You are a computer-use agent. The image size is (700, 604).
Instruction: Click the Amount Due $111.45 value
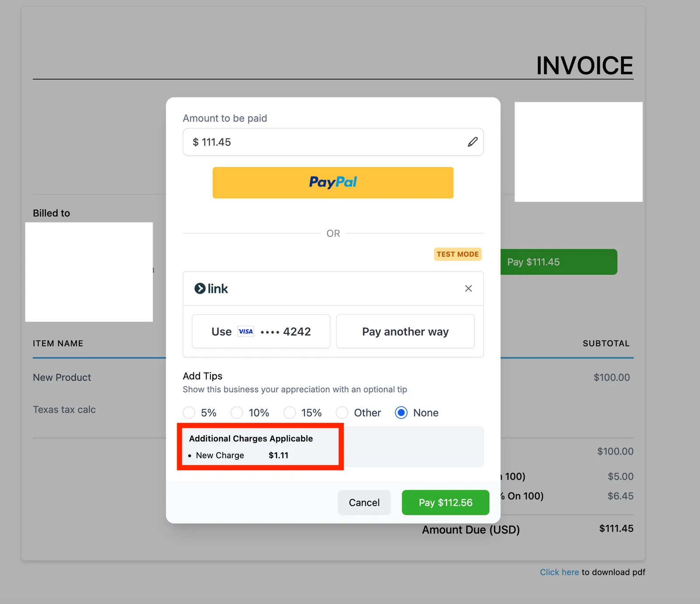tap(616, 528)
